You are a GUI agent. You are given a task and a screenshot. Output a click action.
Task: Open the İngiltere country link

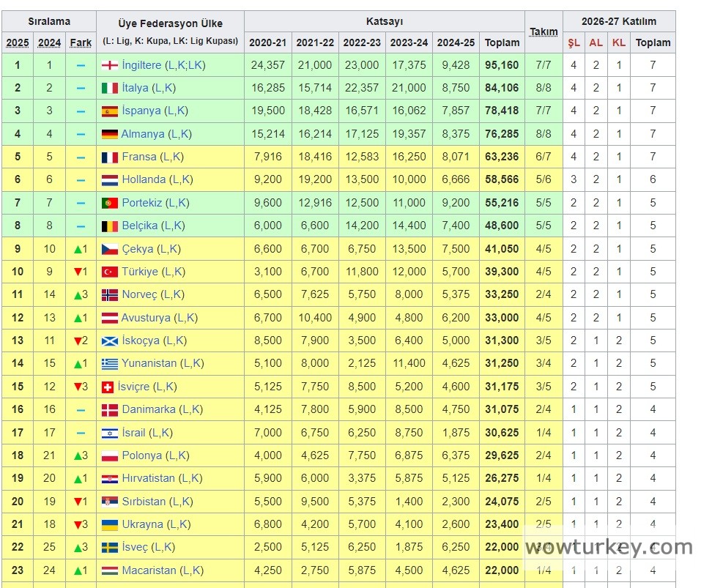click(x=142, y=65)
